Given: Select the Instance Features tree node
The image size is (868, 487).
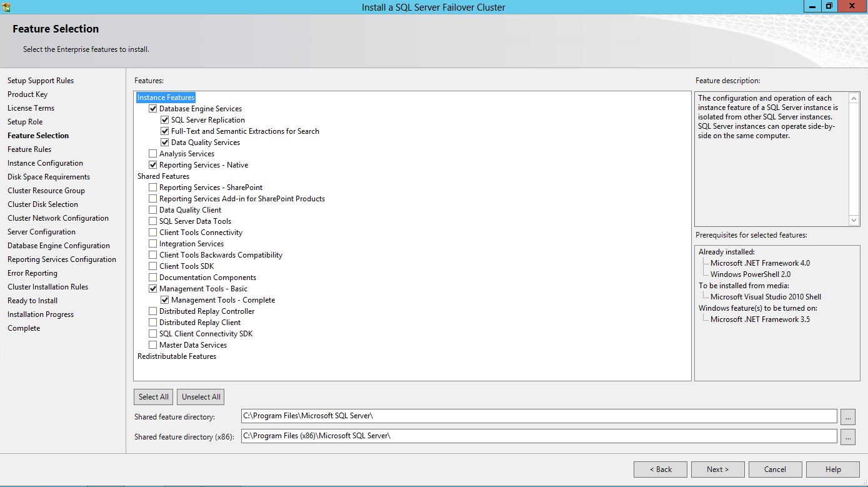Looking at the screenshot, I should click(166, 98).
